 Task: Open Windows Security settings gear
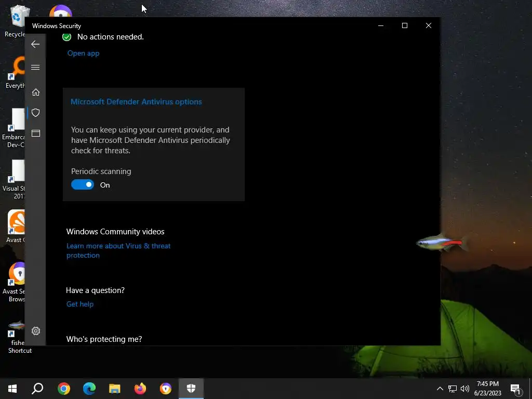tap(36, 331)
